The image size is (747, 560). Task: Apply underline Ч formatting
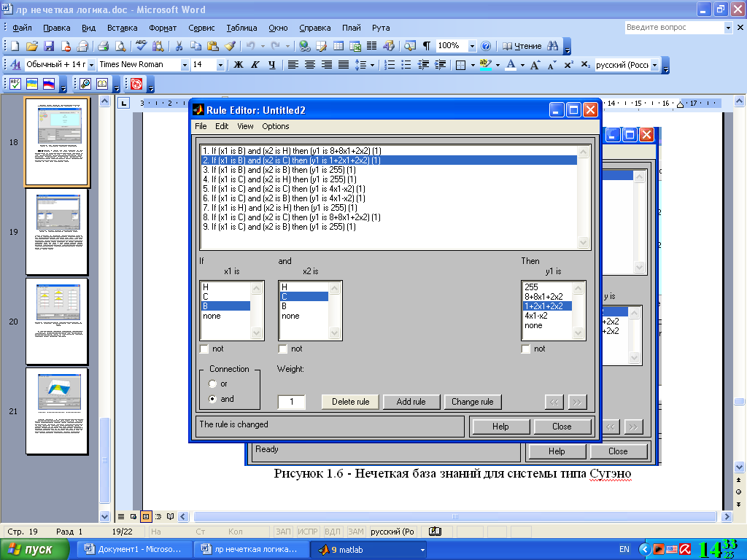point(271,65)
